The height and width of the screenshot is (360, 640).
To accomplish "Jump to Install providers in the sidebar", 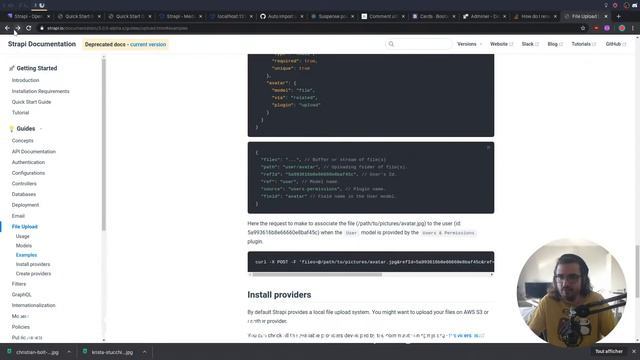I will [x=33, y=264].
